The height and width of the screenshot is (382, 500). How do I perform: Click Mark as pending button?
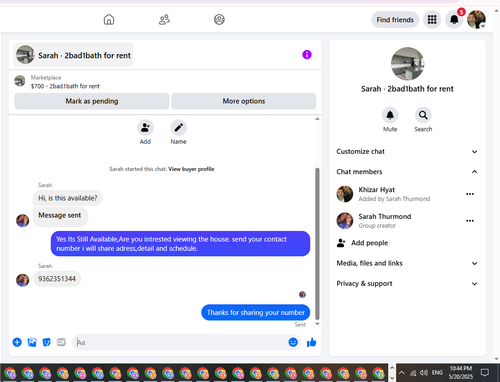92,101
